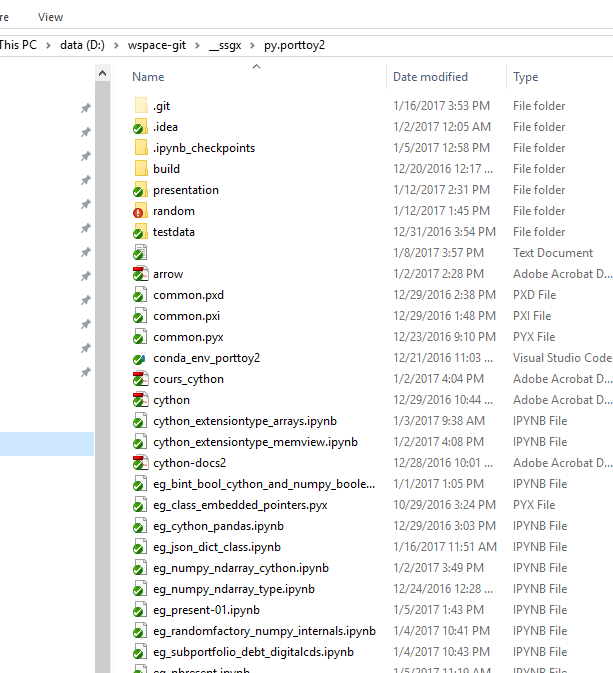Click the navigation pane scroll-up arrow
This screenshot has width=613, height=673.
click(103, 73)
